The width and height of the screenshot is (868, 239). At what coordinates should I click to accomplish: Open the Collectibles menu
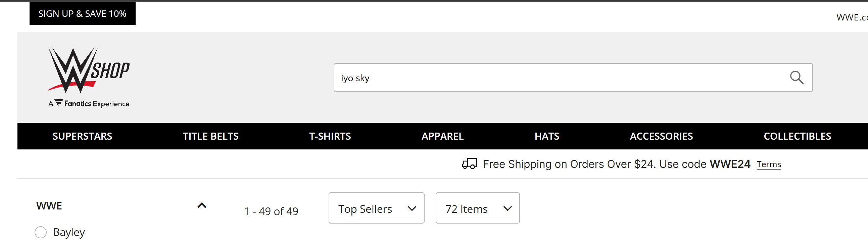coord(797,136)
